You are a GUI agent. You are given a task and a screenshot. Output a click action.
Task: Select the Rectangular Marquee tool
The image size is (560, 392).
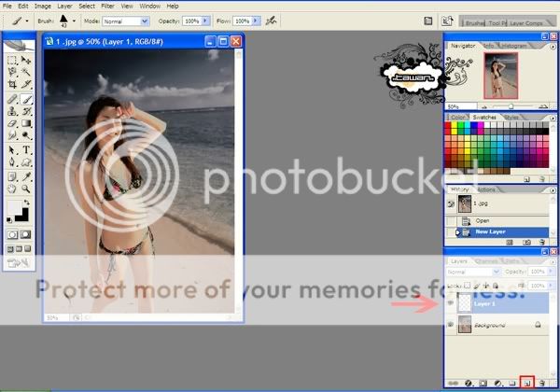[12, 59]
